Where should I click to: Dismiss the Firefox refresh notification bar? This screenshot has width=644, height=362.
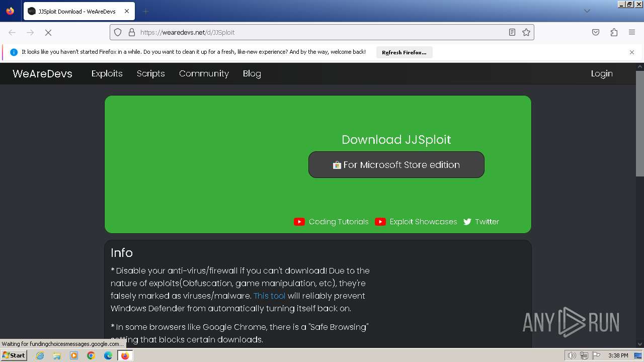coord(632,52)
